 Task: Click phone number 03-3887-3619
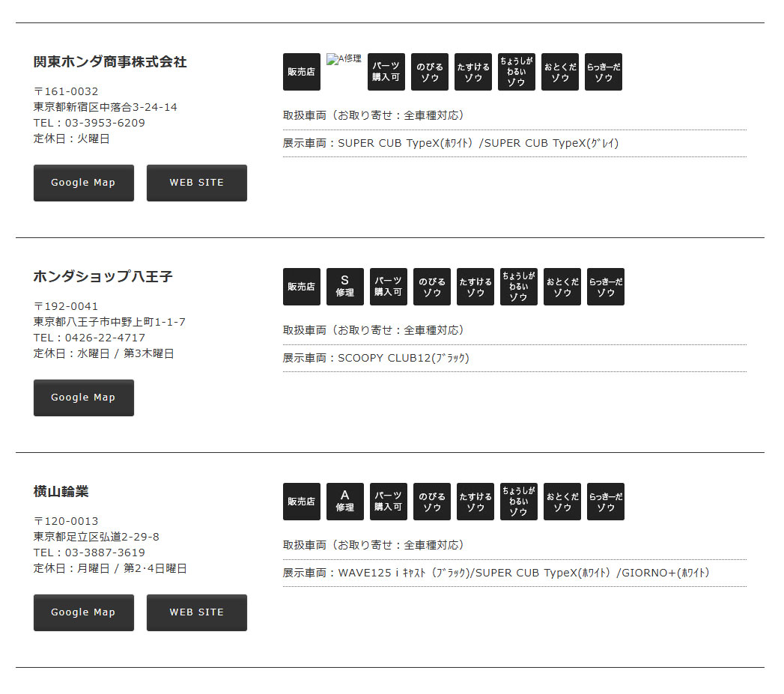[105, 553]
